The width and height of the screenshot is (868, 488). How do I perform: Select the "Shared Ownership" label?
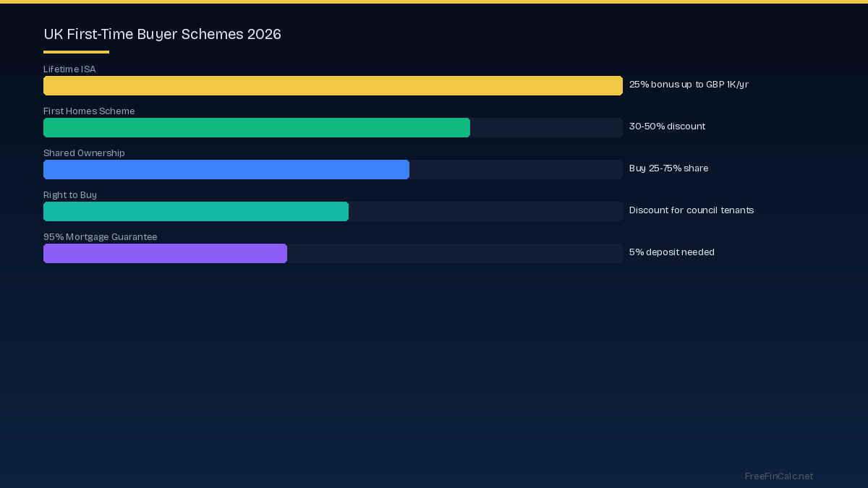point(84,153)
